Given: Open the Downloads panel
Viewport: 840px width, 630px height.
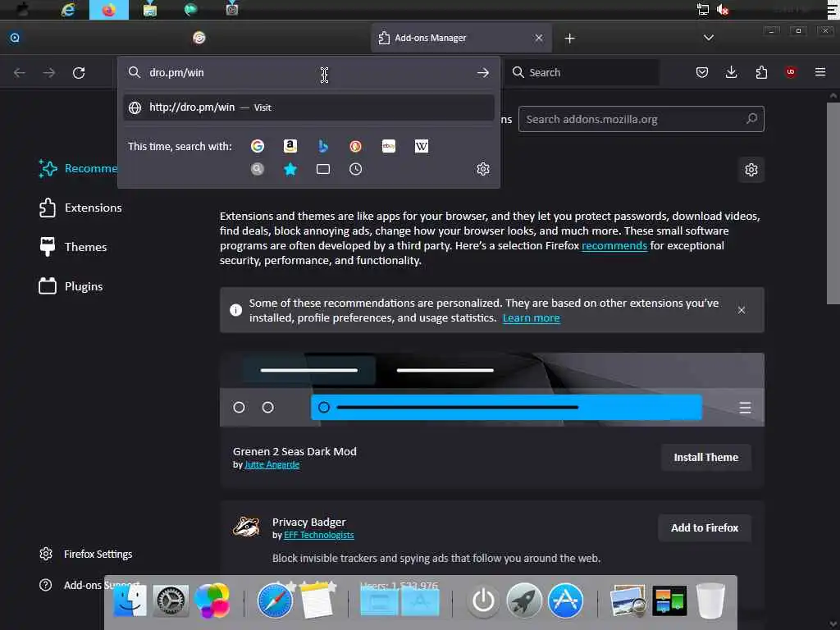Looking at the screenshot, I should 731,72.
